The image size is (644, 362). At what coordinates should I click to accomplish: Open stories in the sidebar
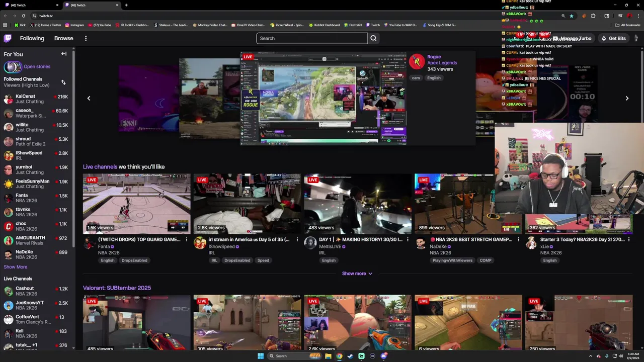[x=27, y=66]
